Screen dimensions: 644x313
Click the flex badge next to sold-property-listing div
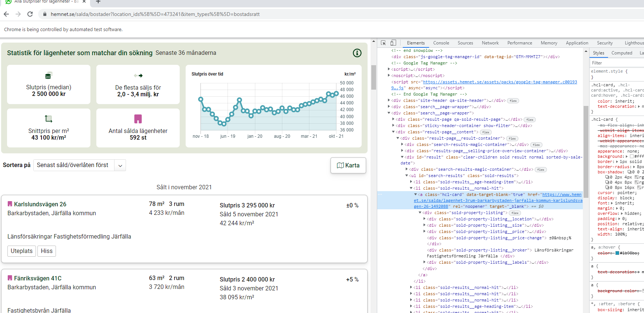tap(515, 213)
